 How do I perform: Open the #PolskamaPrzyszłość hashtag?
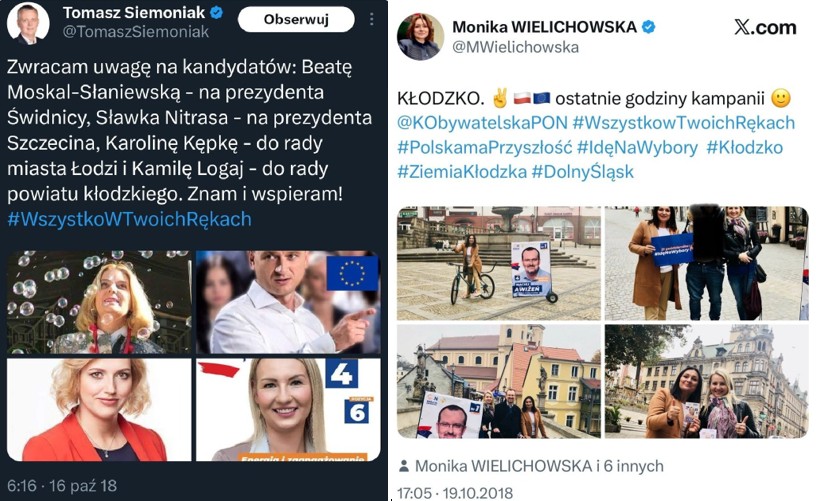click(484, 147)
